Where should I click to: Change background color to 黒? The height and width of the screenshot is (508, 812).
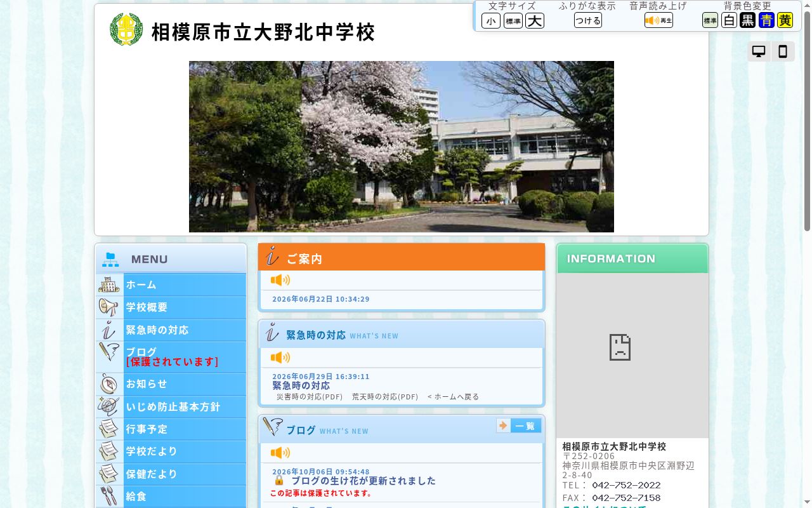pos(748,20)
